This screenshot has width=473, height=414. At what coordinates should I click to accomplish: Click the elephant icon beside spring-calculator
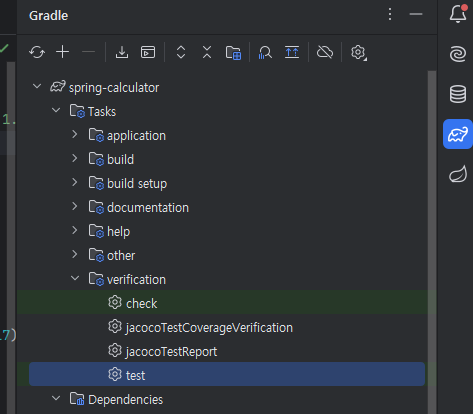click(x=58, y=86)
